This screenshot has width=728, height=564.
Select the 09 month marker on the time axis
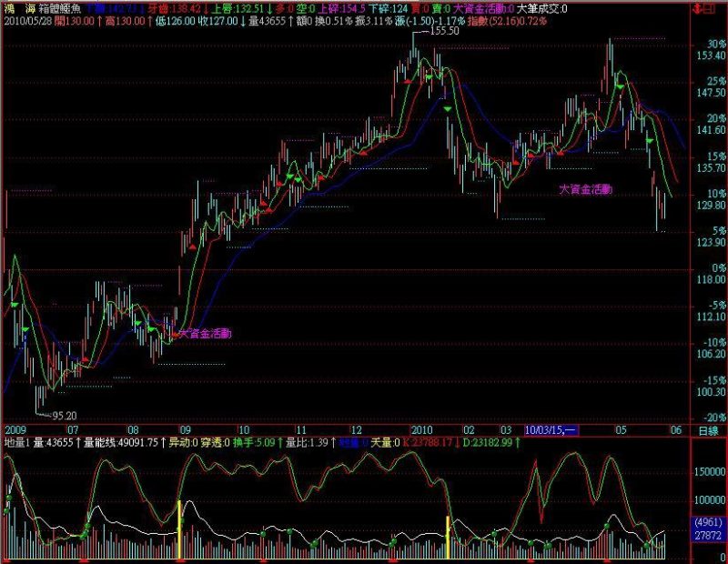point(185,430)
